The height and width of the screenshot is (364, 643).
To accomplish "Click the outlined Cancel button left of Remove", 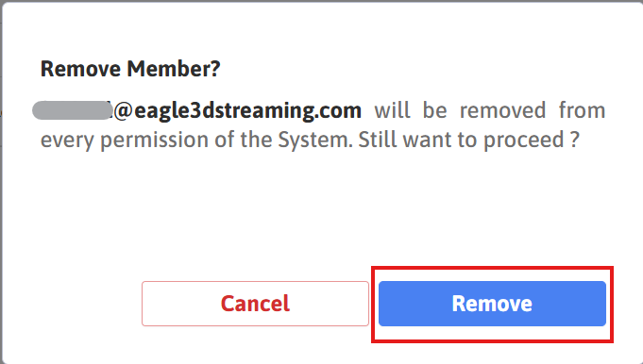I will pos(255,304).
